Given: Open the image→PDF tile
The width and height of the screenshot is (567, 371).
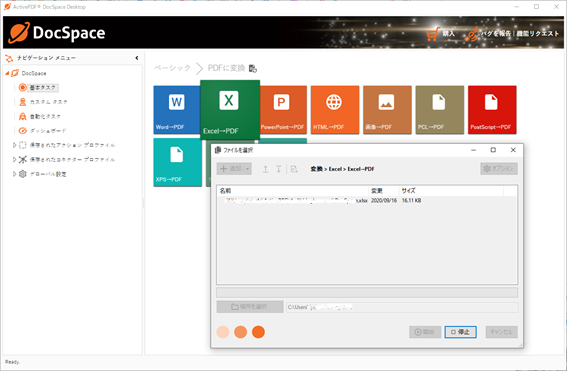Looking at the screenshot, I should point(387,110).
